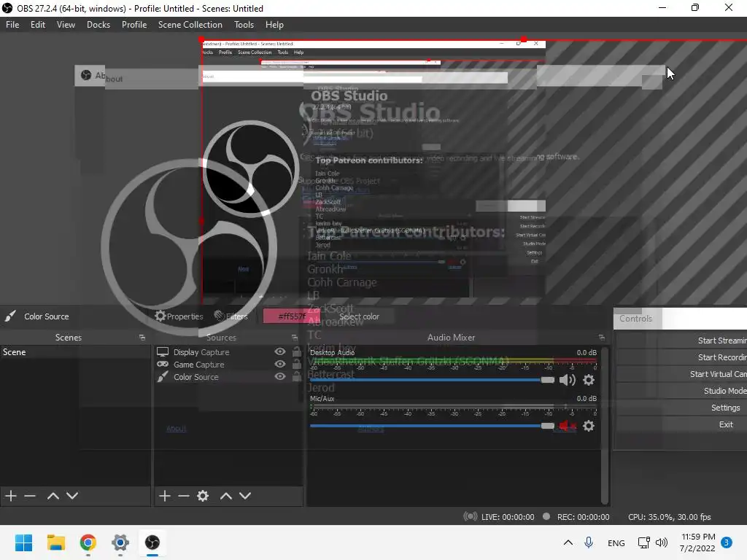Viewport: 747px width, 560px height.
Task: Pop out the Scenes dock
Action: click(142, 337)
